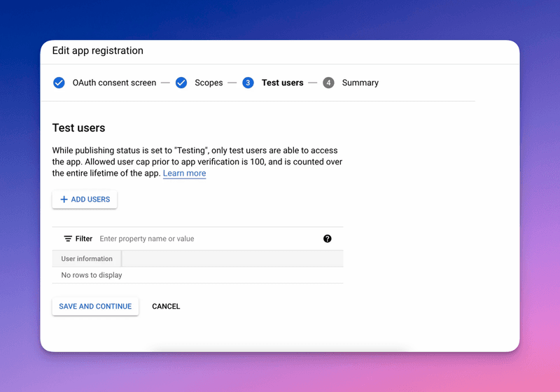Viewport: 560px width, 392px height.
Task: Click the 'No rows to display' text
Action: click(92, 275)
